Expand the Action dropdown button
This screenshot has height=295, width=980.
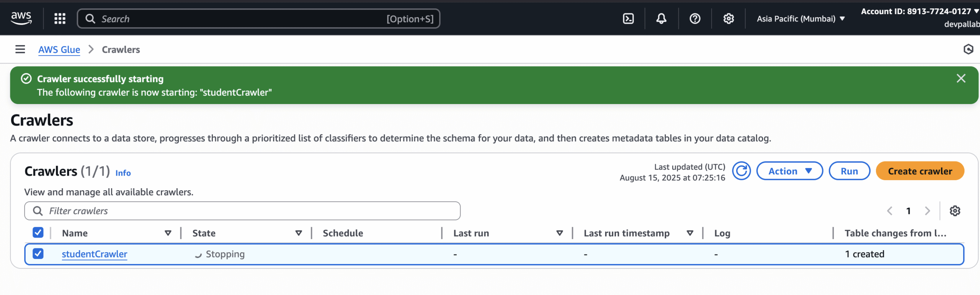coord(789,171)
